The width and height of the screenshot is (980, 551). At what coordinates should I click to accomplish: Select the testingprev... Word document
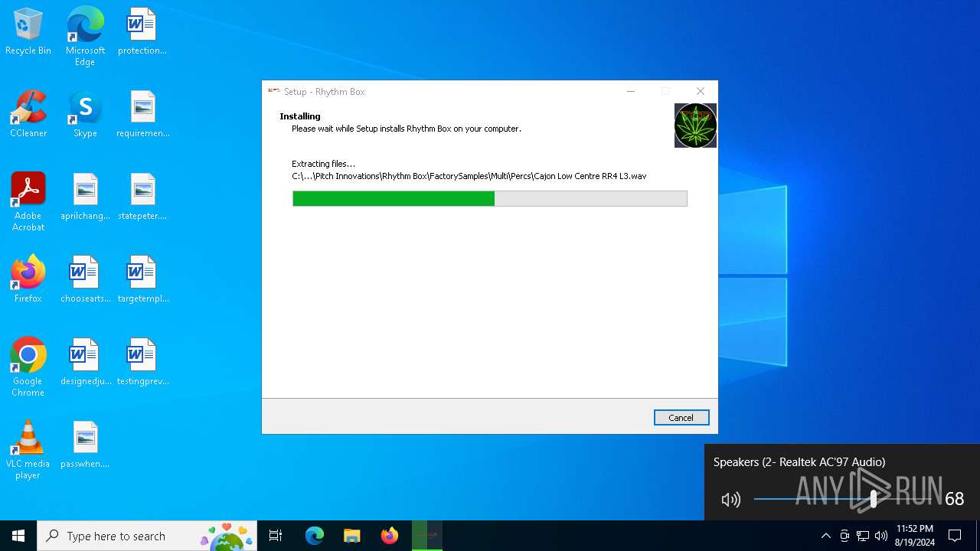(142, 363)
